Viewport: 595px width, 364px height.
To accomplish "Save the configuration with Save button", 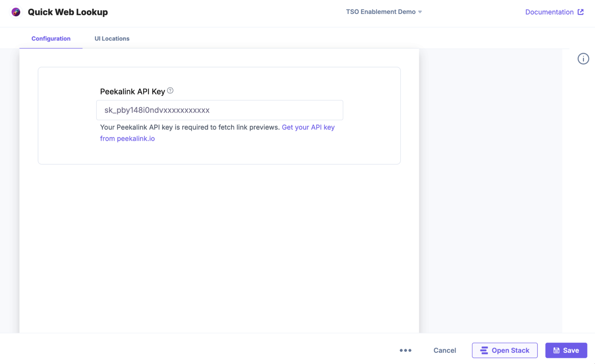I will coord(566,350).
